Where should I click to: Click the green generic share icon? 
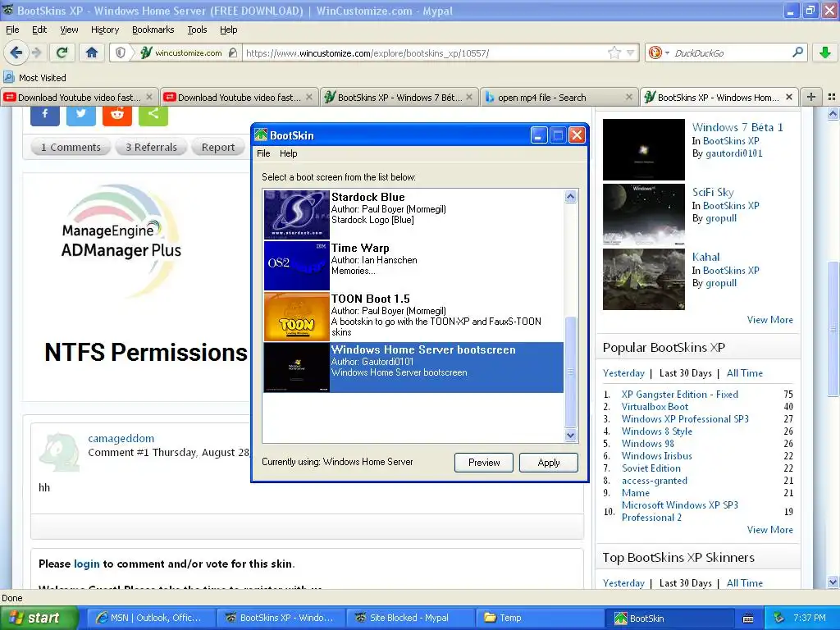tap(153, 115)
